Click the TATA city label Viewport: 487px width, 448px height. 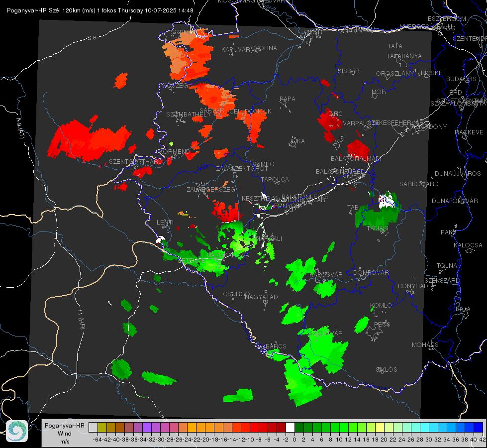[x=395, y=46]
